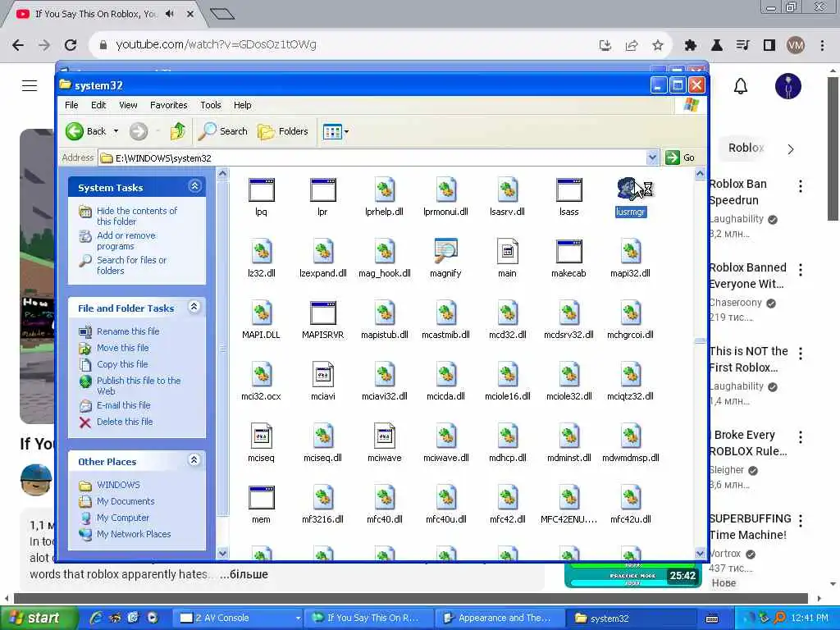Reload the YouTube page in Chrome
Screen dimensions: 840x630
(71, 45)
